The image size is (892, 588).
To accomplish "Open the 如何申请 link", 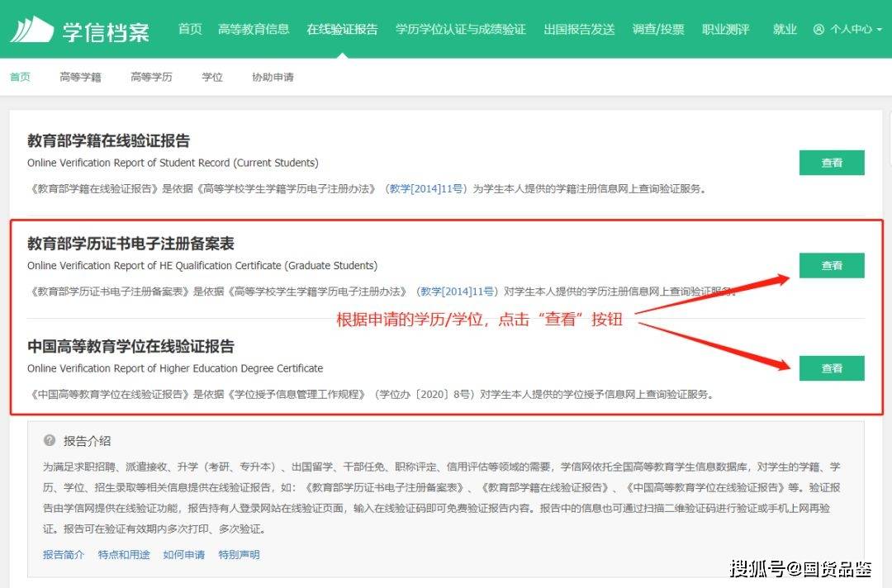I will click(x=183, y=555).
